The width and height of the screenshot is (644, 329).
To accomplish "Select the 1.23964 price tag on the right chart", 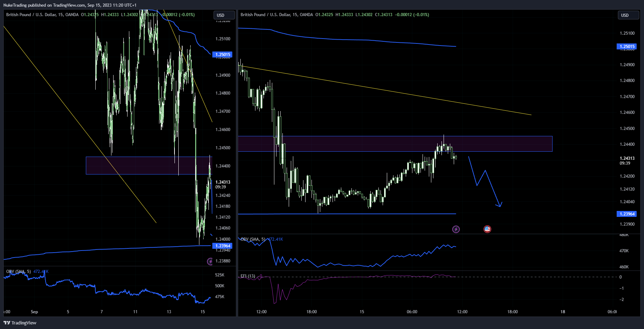I will (627, 214).
